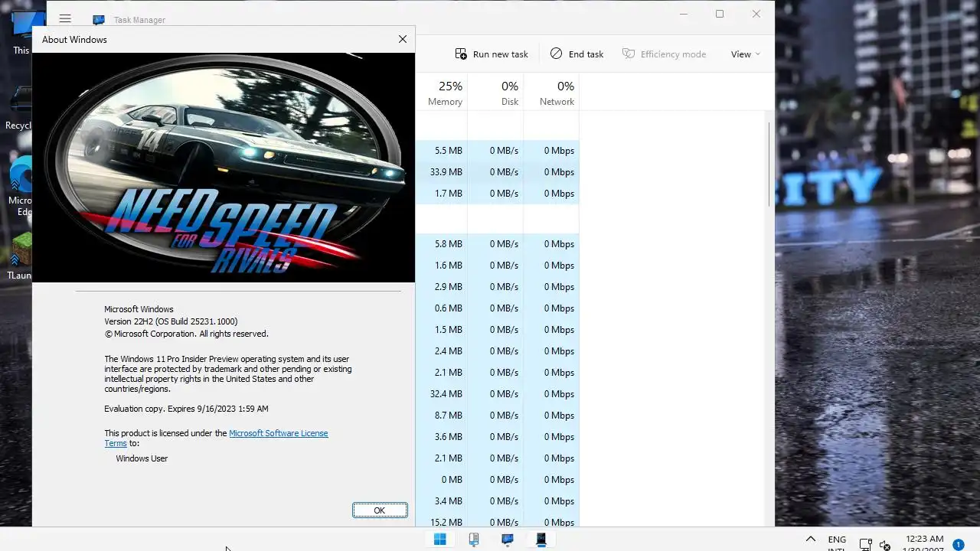Click the Need for Speed Rivals banner image

pos(224,167)
